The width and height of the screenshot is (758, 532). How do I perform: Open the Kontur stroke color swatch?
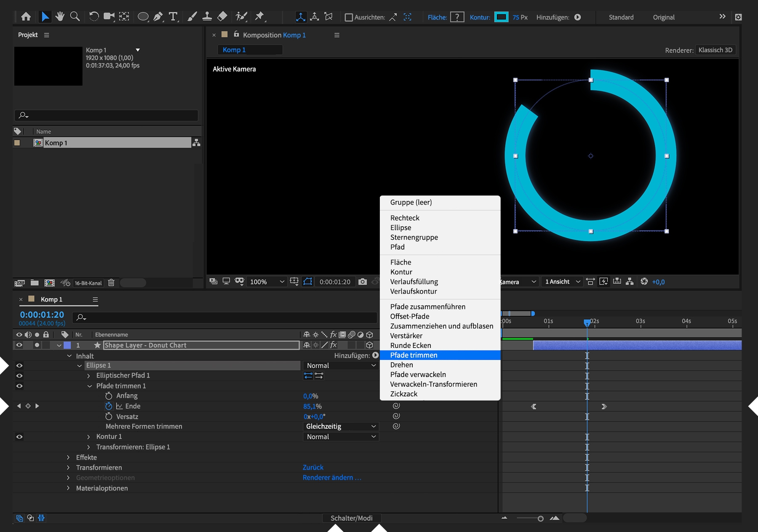501,17
